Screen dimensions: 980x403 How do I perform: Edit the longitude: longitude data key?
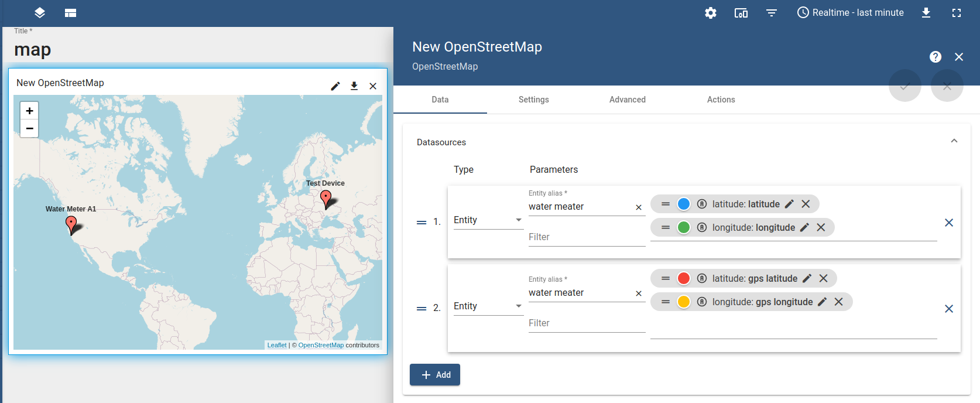[804, 227]
